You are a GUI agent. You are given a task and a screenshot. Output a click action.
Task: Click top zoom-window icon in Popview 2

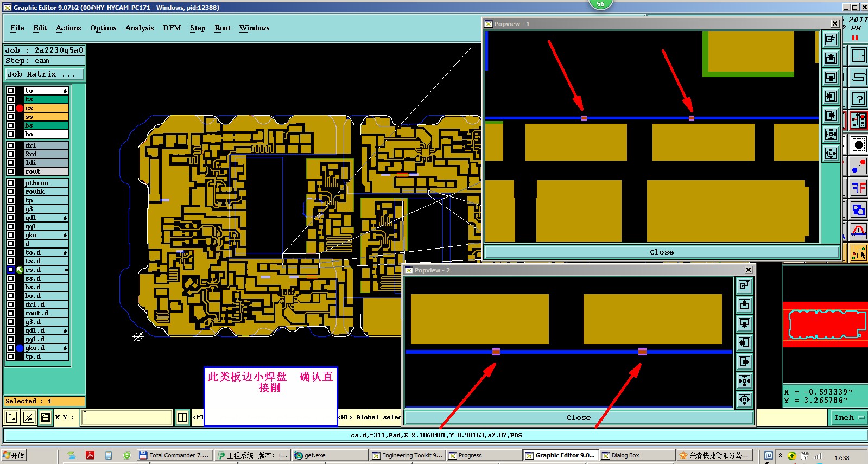click(x=744, y=285)
